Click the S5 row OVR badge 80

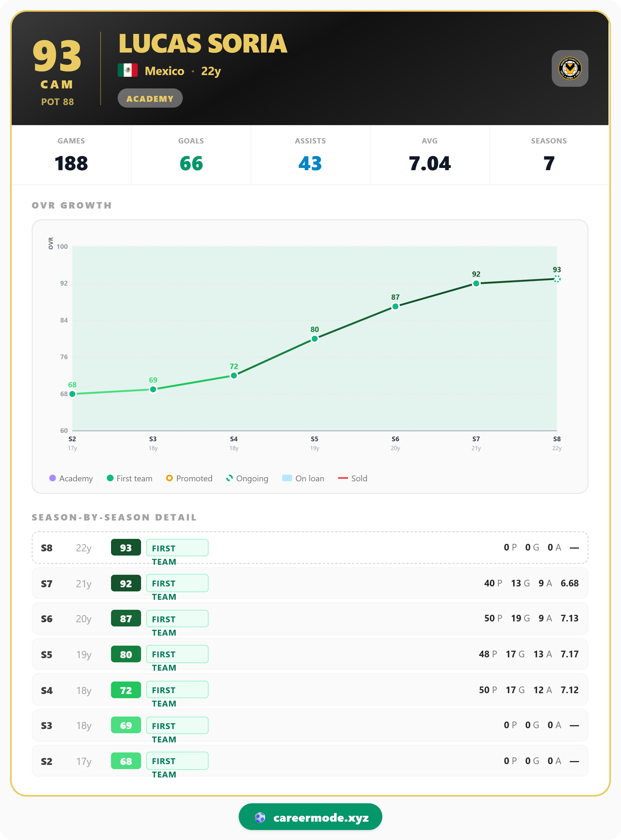click(126, 654)
